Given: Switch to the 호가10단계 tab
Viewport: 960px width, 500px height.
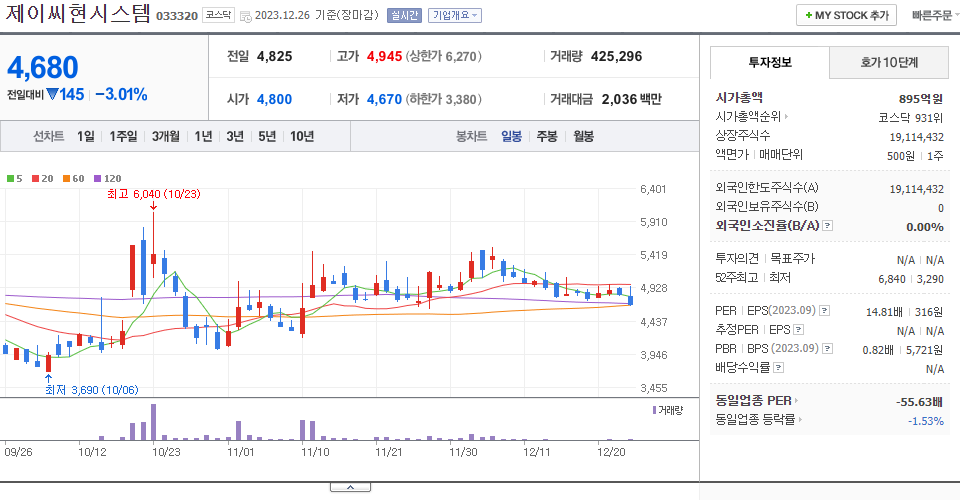Looking at the screenshot, I should pyautogui.click(x=889, y=62).
